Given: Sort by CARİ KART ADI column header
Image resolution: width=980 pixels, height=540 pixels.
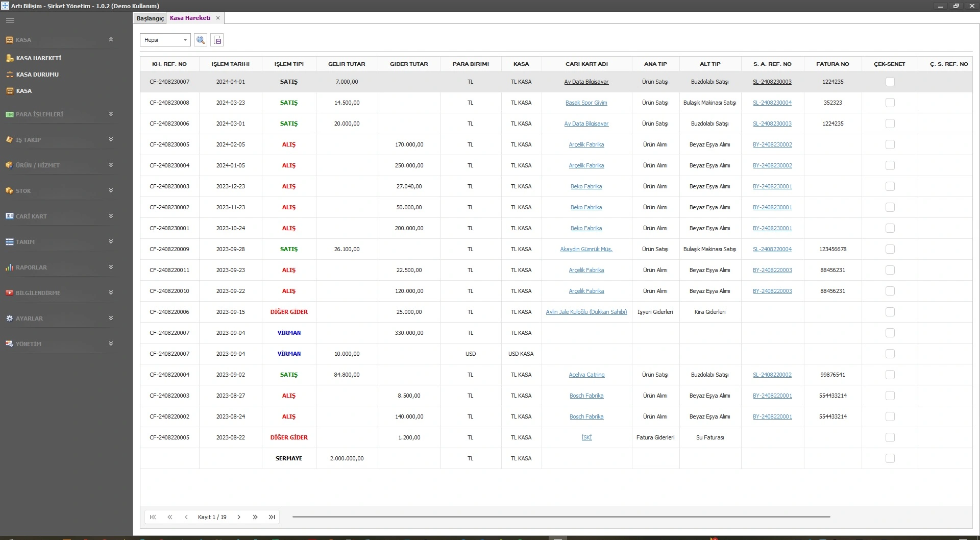Looking at the screenshot, I should click(x=586, y=64).
